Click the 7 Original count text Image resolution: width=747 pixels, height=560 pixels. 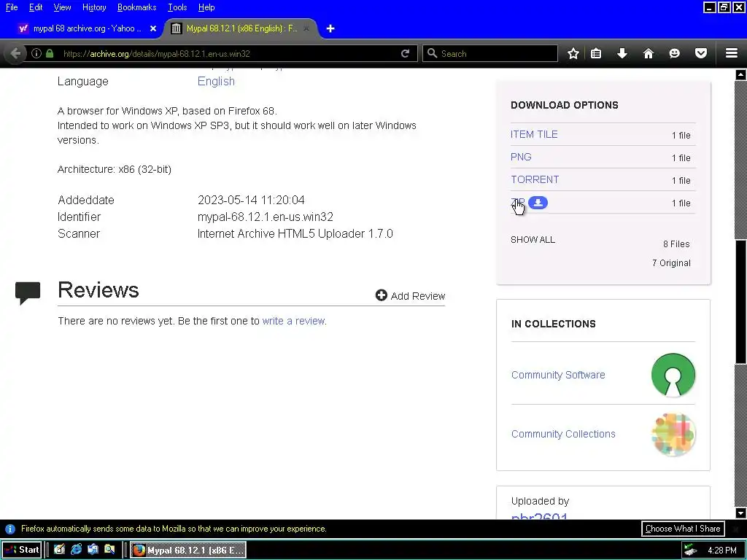671,262
